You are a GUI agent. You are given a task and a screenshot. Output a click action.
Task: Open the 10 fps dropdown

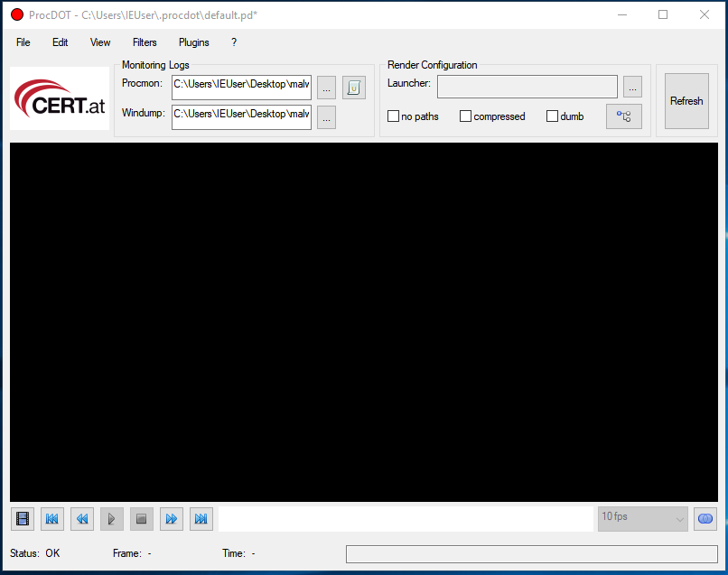(642, 519)
